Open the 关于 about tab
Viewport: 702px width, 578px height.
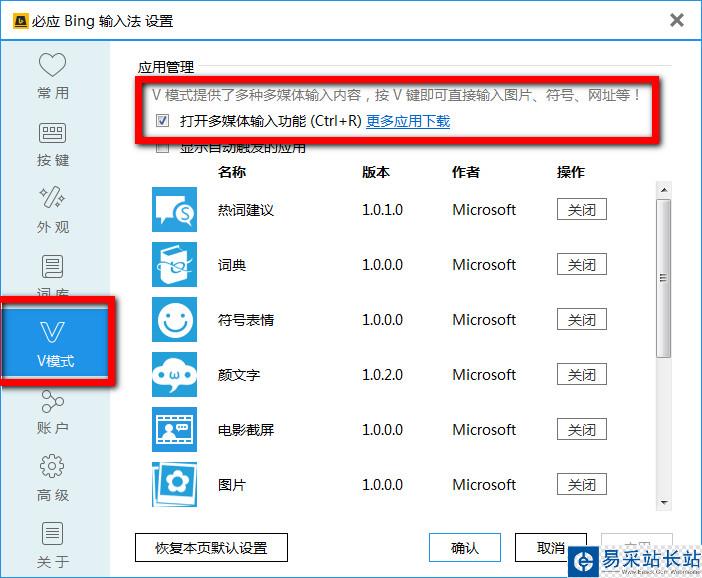pyautogui.click(x=53, y=545)
